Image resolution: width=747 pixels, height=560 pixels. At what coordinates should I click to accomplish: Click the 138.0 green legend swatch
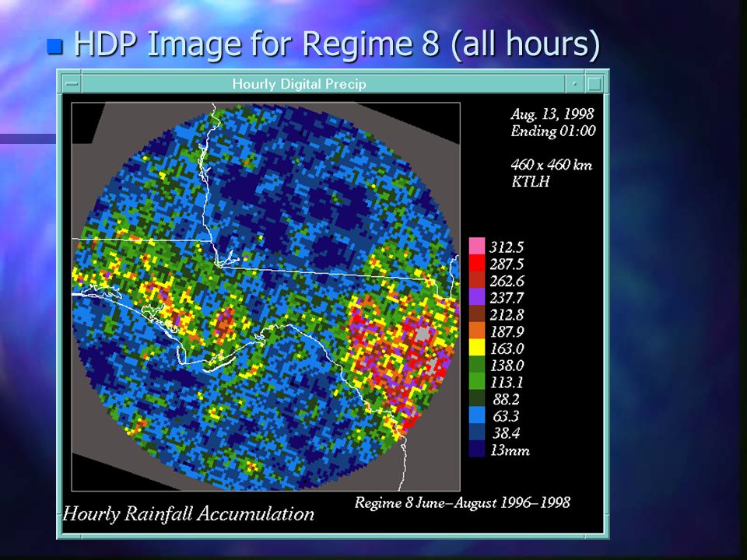click(x=477, y=364)
